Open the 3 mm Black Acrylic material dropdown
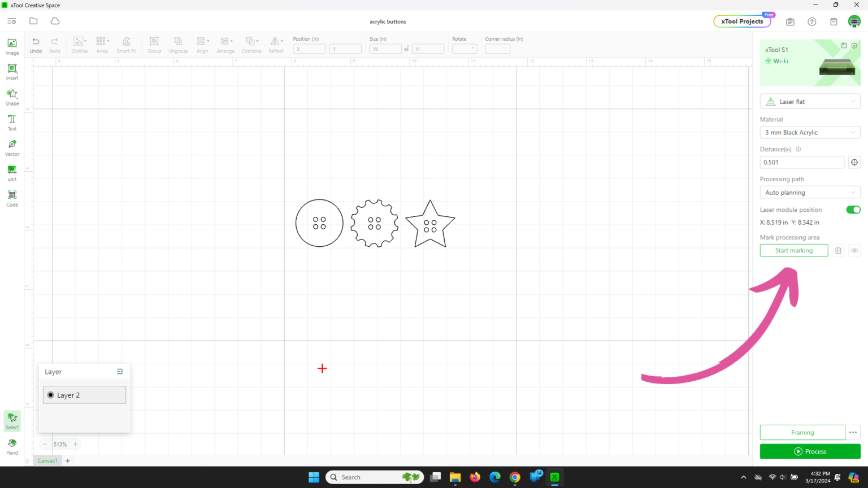This screenshot has height=488, width=868. click(x=810, y=132)
